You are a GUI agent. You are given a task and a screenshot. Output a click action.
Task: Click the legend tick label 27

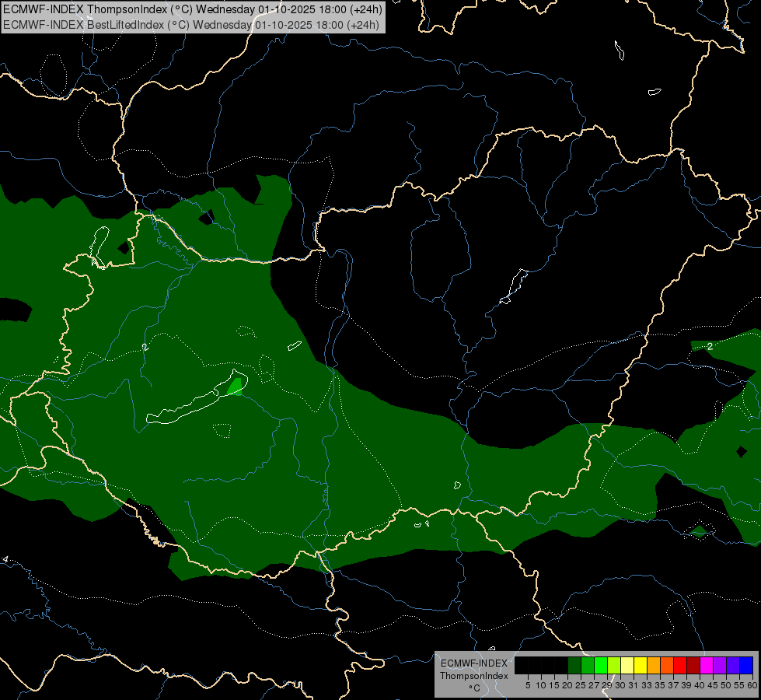click(x=594, y=685)
